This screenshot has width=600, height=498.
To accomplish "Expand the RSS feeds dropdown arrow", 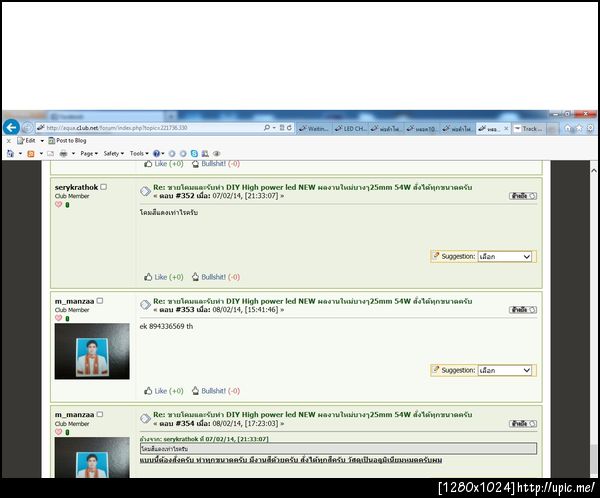I will tap(41, 153).
